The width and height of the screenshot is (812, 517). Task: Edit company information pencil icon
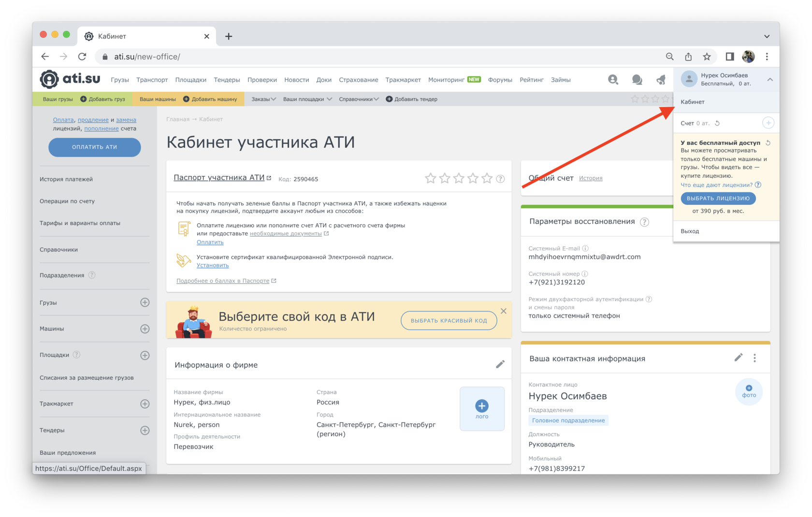coord(500,364)
